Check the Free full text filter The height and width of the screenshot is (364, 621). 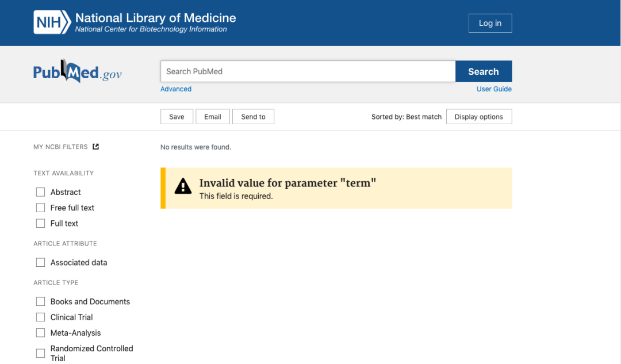pyautogui.click(x=41, y=208)
